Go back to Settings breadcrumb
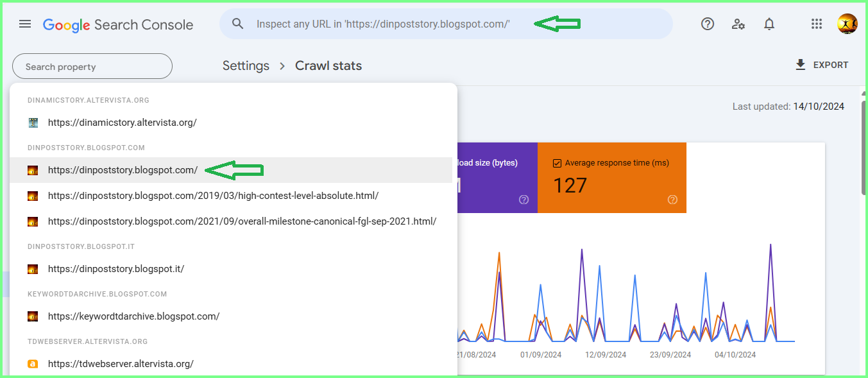The image size is (868, 378). [x=246, y=65]
